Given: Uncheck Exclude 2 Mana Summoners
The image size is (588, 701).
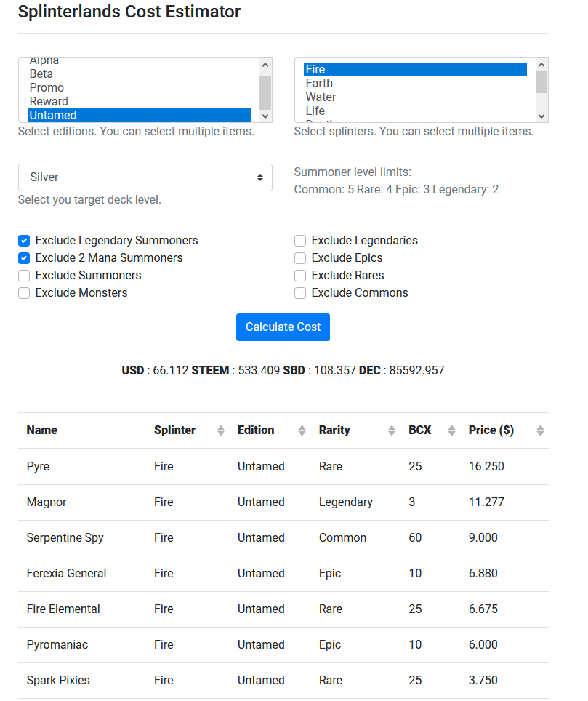Looking at the screenshot, I should (24, 258).
